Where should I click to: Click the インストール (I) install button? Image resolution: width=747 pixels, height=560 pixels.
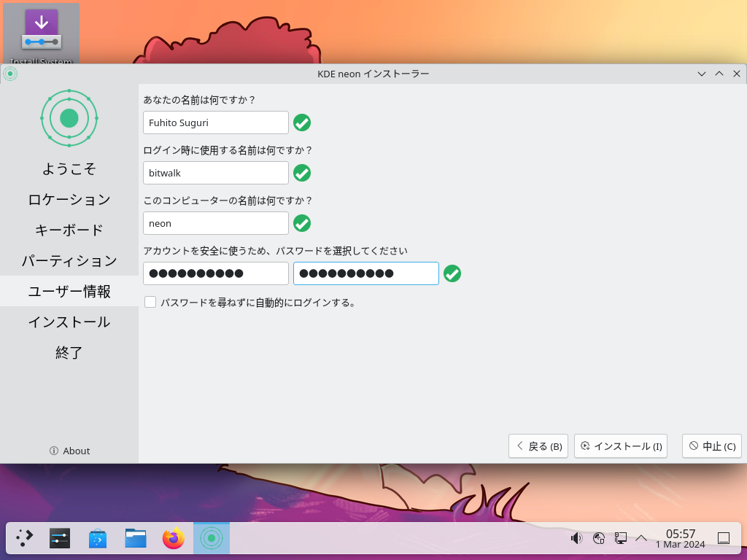click(621, 446)
